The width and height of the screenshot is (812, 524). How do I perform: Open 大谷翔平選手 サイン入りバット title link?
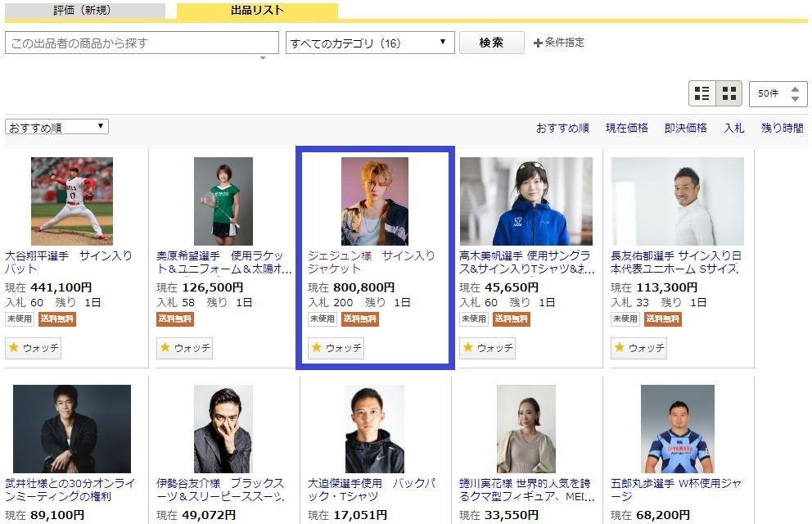(x=69, y=262)
